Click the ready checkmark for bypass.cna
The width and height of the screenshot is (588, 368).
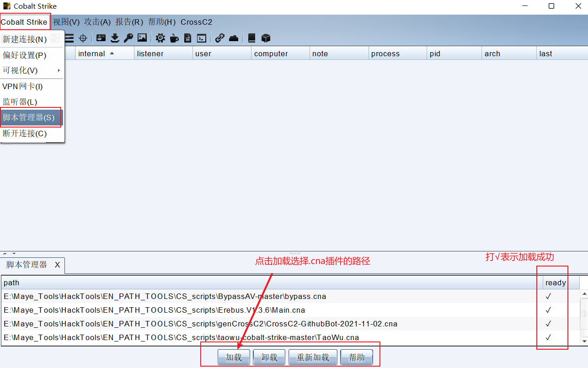point(548,296)
